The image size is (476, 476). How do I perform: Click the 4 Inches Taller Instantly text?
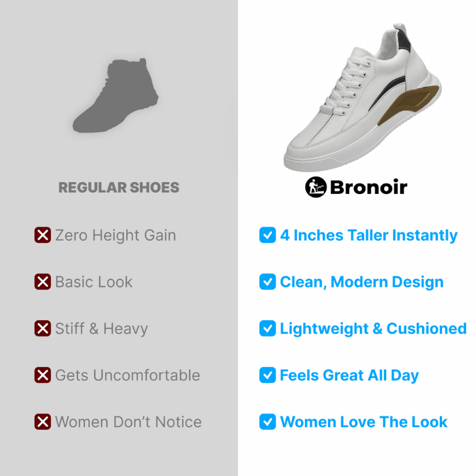point(368,236)
